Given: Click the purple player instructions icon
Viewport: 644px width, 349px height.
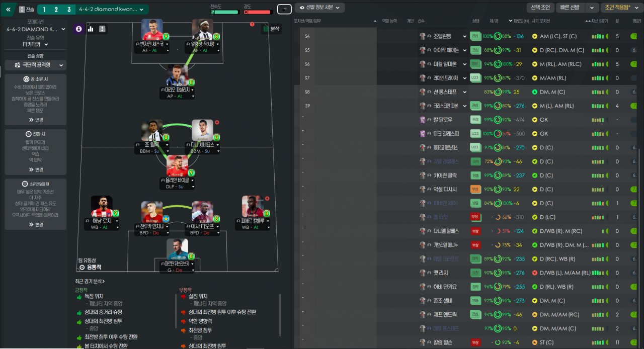Looking at the screenshot, I should click(79, 29).
